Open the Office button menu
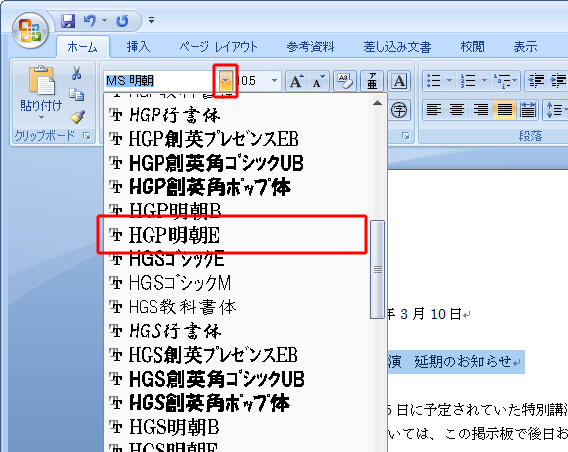The width and height of the screenshot is (568, 452). [x=30, y=31]
